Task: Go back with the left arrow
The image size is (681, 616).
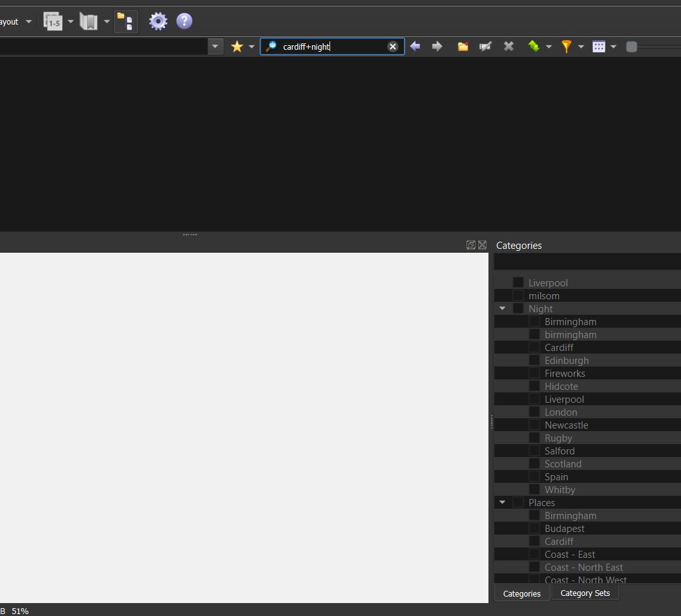Action: pos(415,47)
